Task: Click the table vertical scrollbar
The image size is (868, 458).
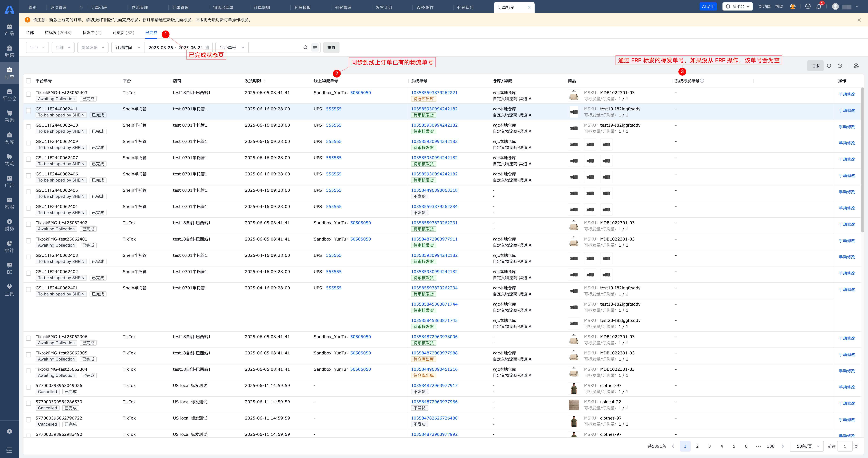Action: (x=862, y=160)
